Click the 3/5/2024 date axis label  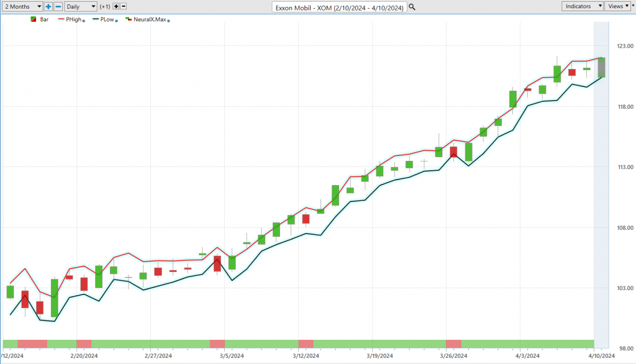coord(232,356)
